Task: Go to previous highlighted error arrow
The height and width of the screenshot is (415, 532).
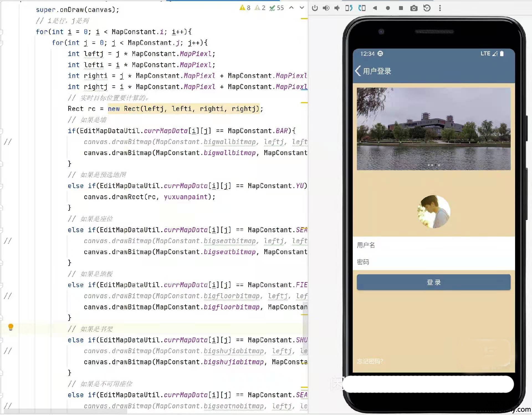Action: pos(291,8)
